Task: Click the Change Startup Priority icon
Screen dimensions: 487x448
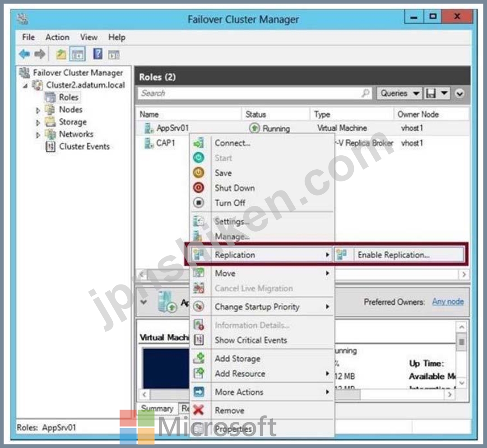Action: point(199,307)
